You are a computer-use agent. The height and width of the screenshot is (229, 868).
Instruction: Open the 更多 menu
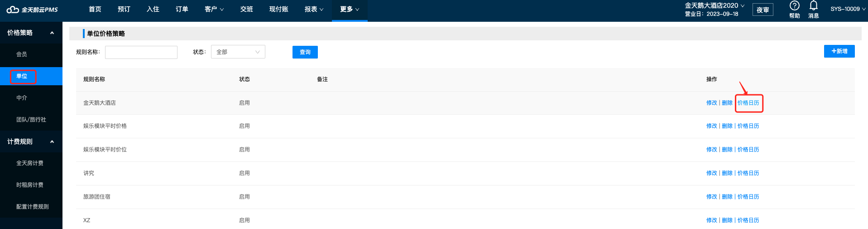(350, 9)
